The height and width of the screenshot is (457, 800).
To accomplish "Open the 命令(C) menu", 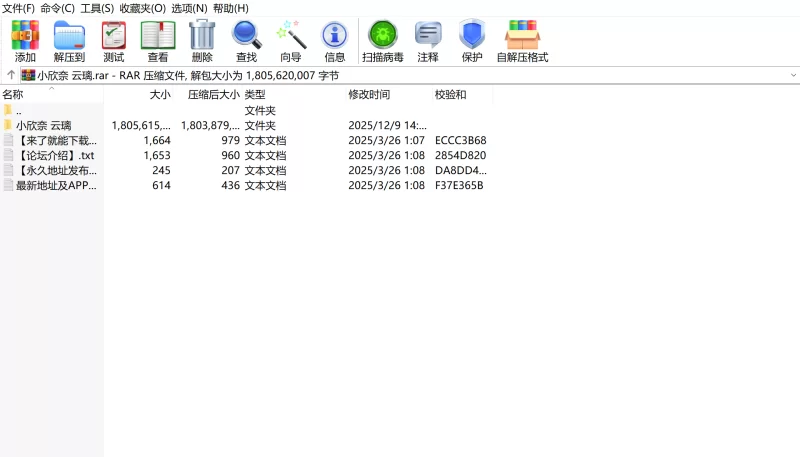I will pyautogui.click(x=58, y=9).
